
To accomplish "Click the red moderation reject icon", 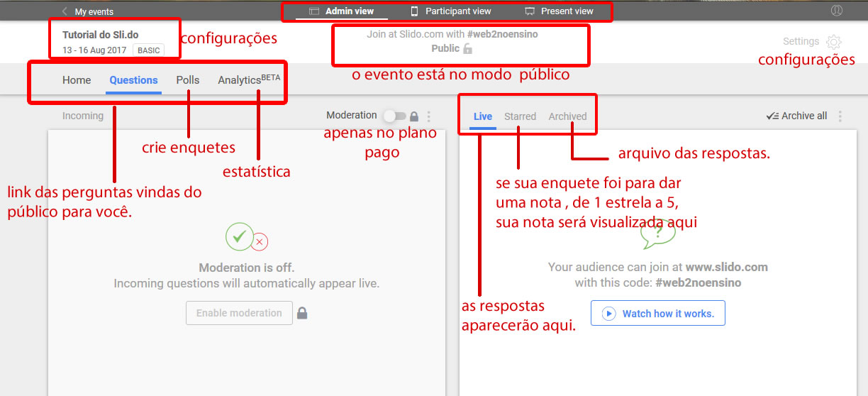I will [260, 242].
